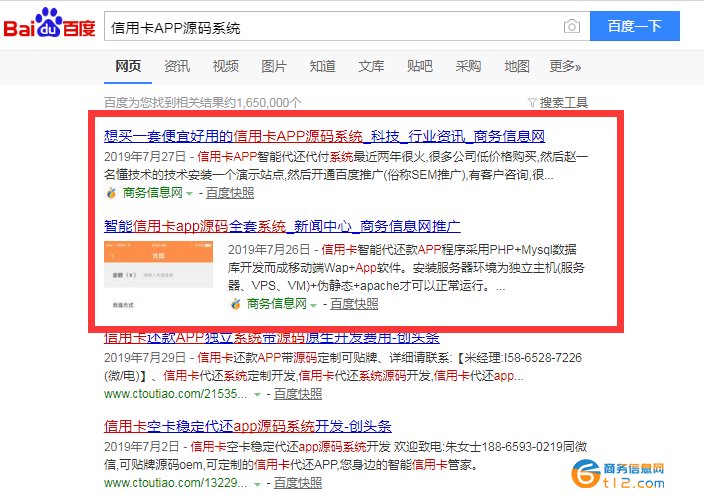The image size is (704, 502).
Task: Expand dropdown arrow after first 商务信息网
Action: [189, 194]
